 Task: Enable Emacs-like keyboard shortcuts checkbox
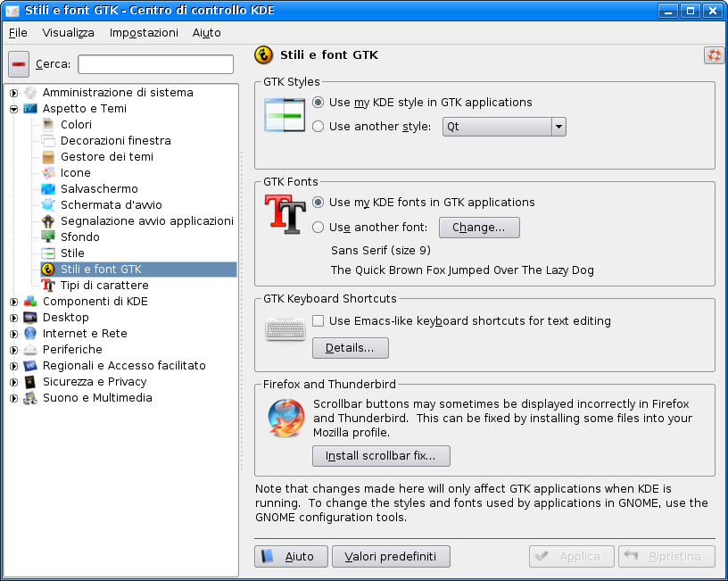click(318, 321)
